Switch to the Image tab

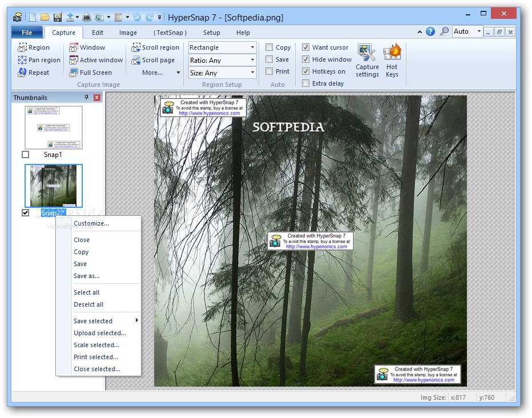coord(128,33)
